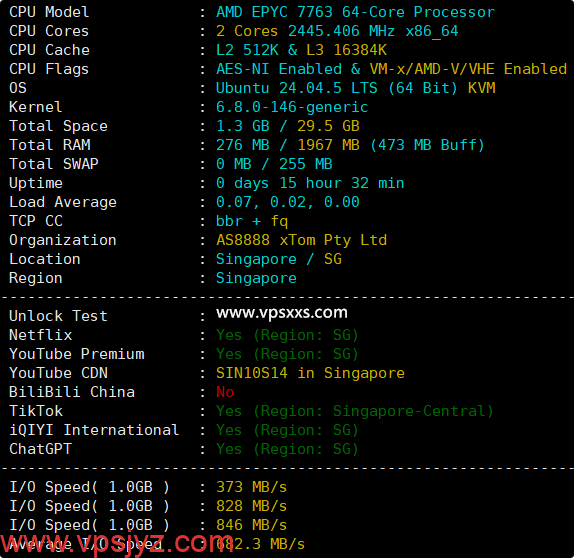Click the 'TCP CC' label

tap(36, 221)
